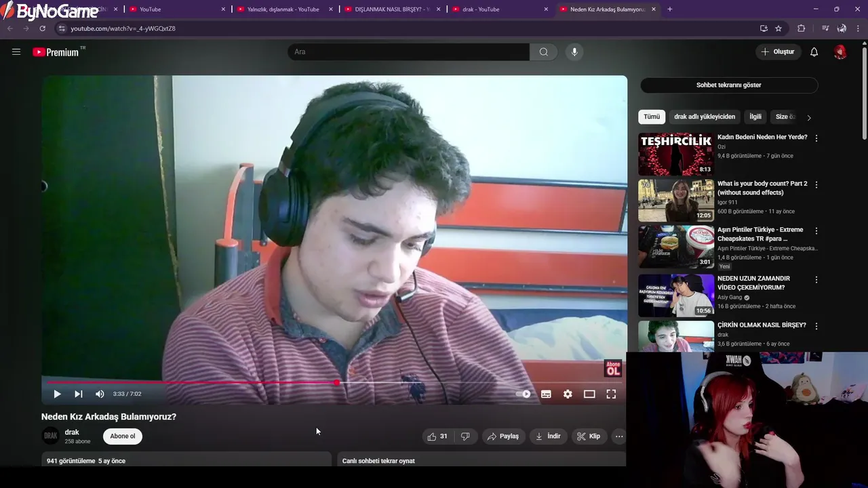
Task: Open 'NEDEN UZUN ZAMANDIR VİDEO ÇEKEMİYORUM?' thumbnail
Action: [676, 296]
